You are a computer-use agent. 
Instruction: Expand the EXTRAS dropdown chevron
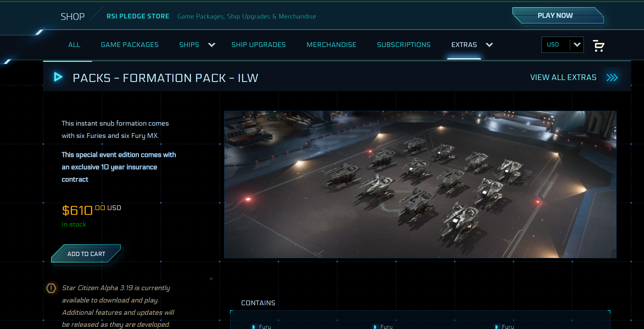click(489, 45)
